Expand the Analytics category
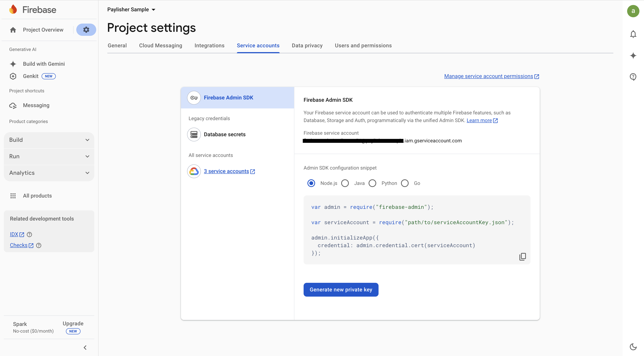 (x=49, y=173)
